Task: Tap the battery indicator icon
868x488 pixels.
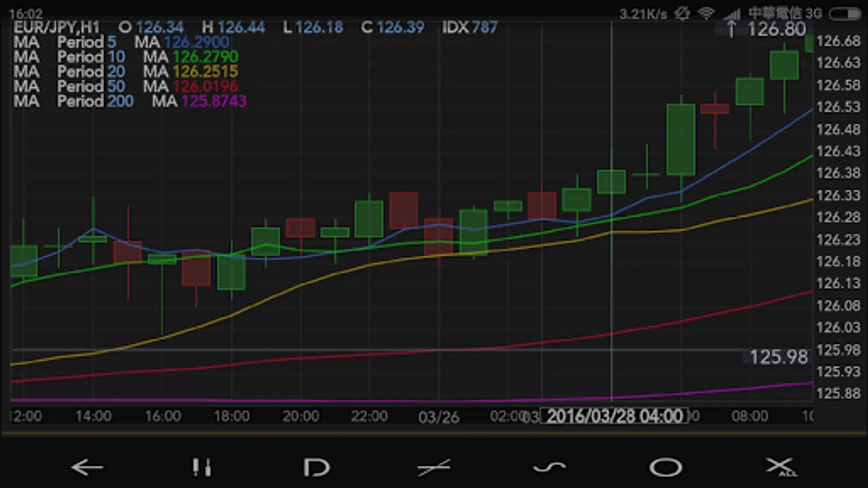Action: click(x=845, y=14)
